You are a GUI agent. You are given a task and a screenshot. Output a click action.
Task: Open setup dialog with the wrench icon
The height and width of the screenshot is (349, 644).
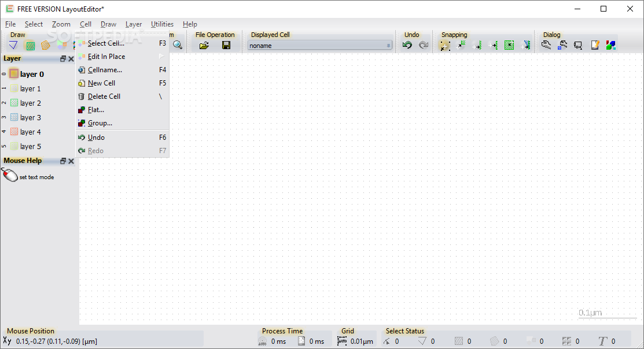(546, 45)
